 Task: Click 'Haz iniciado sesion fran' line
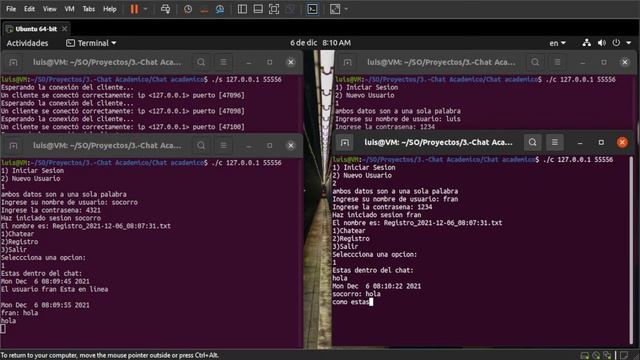(x=377, y=215)
